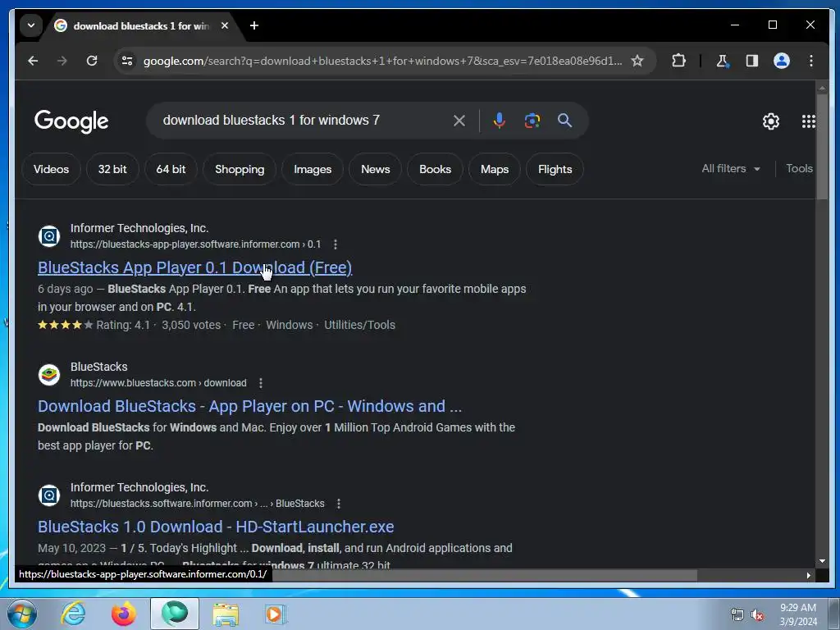This screenshot has width=840, height=630.
Task: Switch to News results
Action: tap(375, 169)
